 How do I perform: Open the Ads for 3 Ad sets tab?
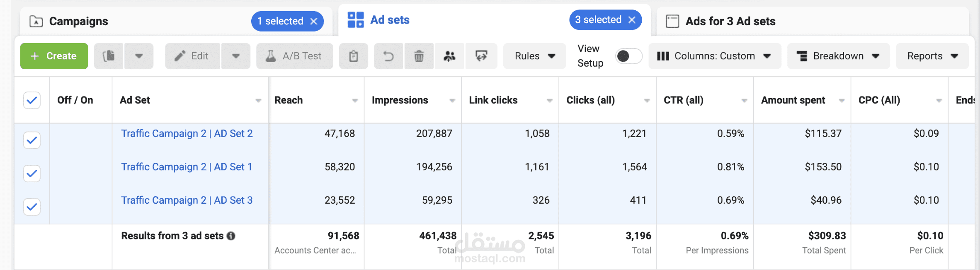click(730, 21)
